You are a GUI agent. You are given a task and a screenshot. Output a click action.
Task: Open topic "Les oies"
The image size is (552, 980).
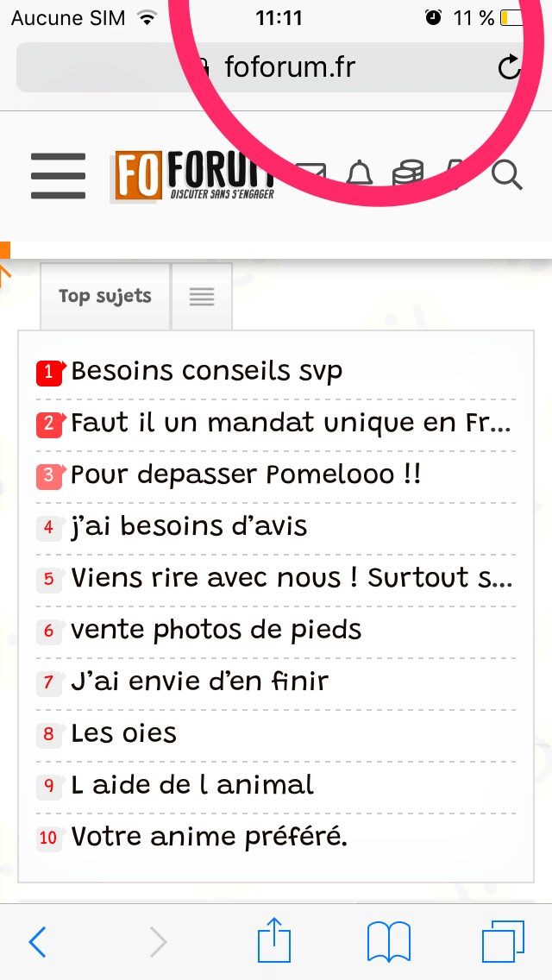124,734
